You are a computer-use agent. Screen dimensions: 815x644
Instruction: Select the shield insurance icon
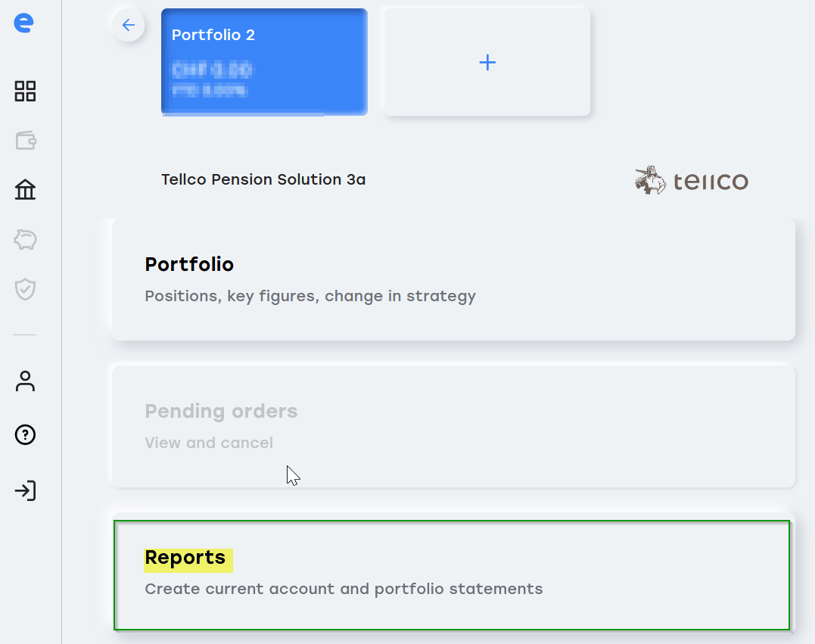pyautogui.click(x=25, y=289)
